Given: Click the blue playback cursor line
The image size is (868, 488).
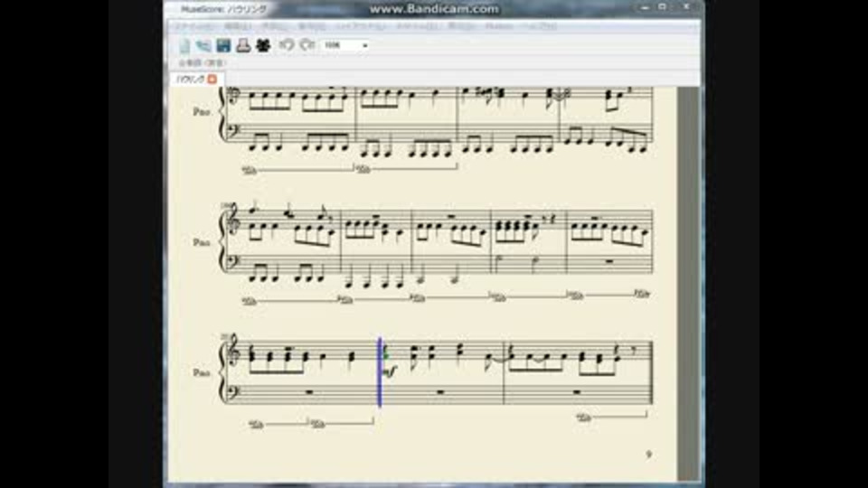Looking at the screenshot, I should click(x=380, y=372).
